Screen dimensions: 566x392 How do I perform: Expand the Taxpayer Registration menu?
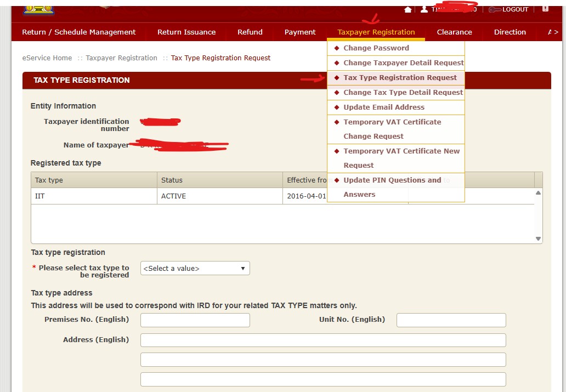pos(376,32)
